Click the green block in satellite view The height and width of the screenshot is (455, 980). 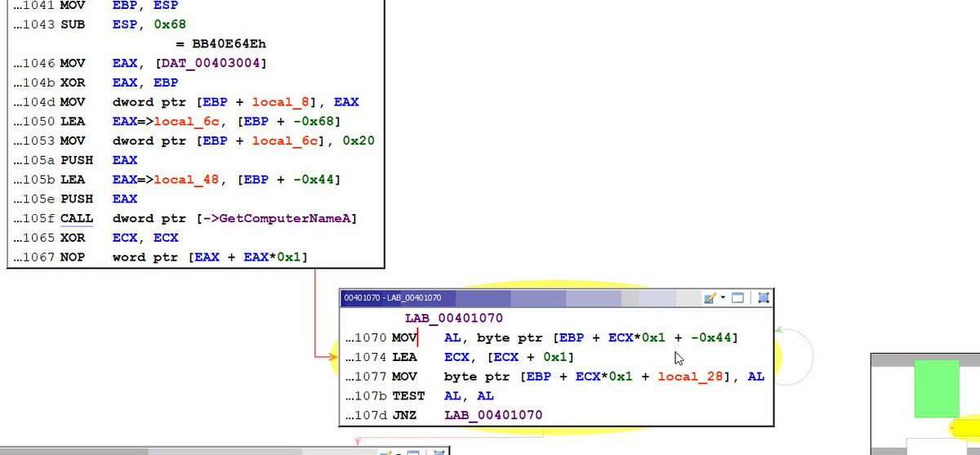click(x=936, y=388)
